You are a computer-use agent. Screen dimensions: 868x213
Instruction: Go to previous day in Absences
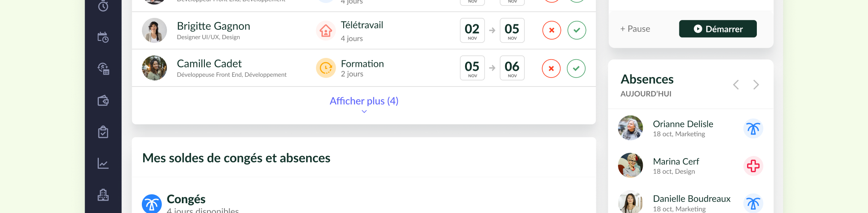tap(736, 85)
